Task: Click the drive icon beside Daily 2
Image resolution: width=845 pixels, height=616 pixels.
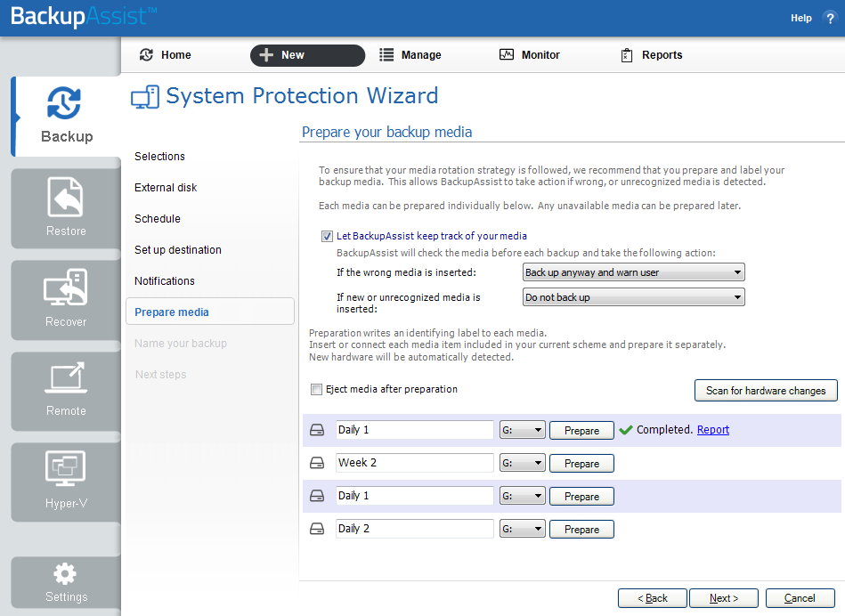Action: point(317,529)
